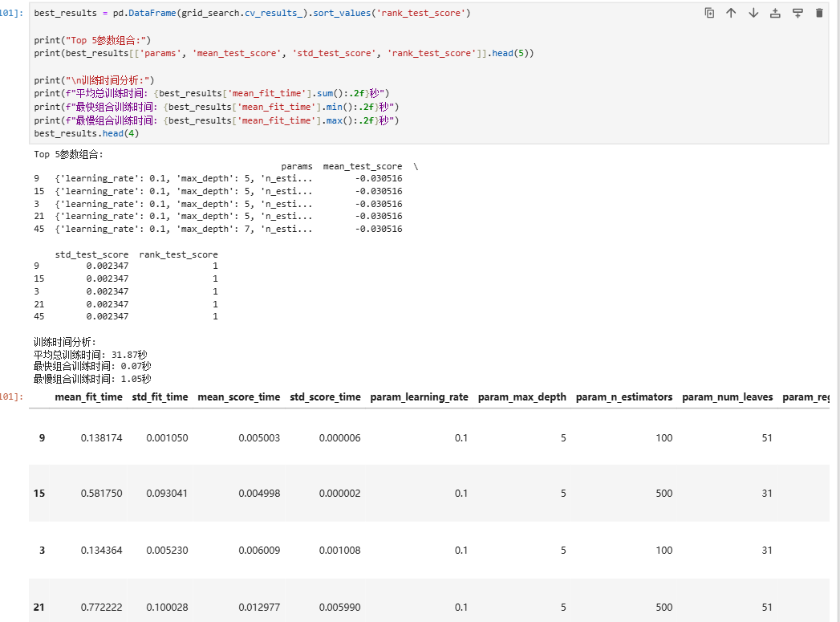Screen dimensions: 840x622
Task: Click the output line '最快组合训练时间: 0.07秒'
Action: click(x=92, y=367)
